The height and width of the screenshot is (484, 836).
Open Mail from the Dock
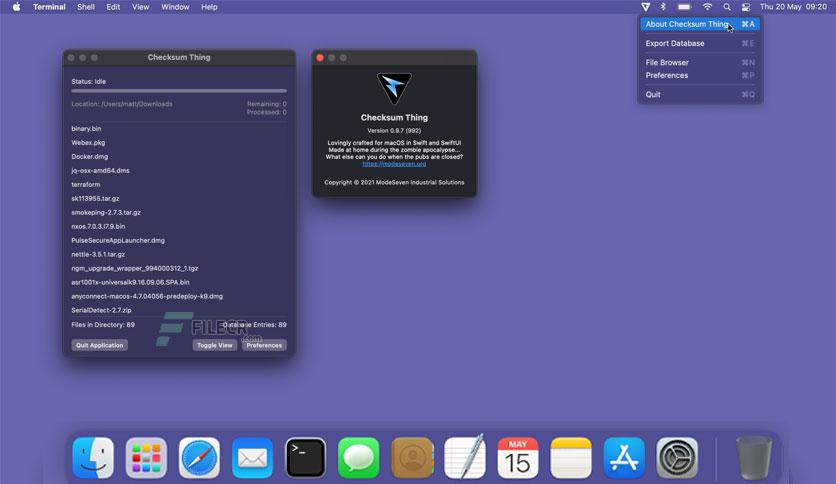(x=252, y=457)
